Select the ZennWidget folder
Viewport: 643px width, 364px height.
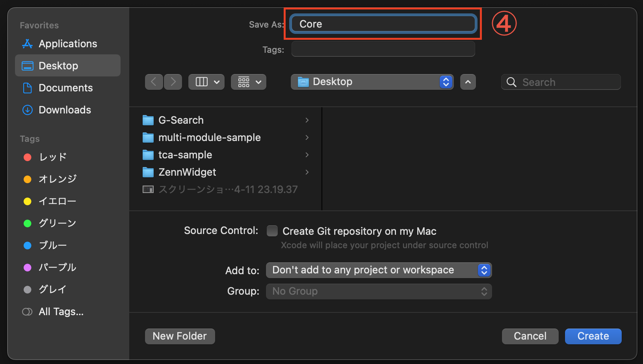pos(187,172)
